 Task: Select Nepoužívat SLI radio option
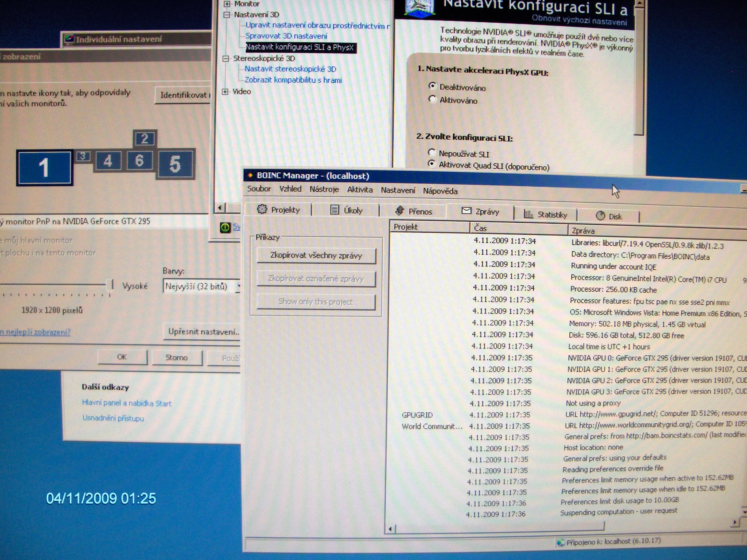click(431, 152)
